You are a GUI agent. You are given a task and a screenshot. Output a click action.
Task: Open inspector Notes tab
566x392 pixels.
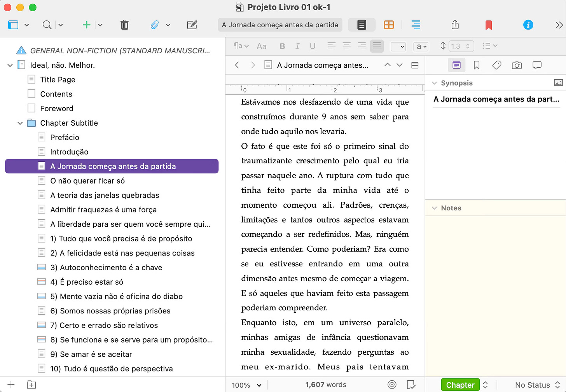[456, 65]
